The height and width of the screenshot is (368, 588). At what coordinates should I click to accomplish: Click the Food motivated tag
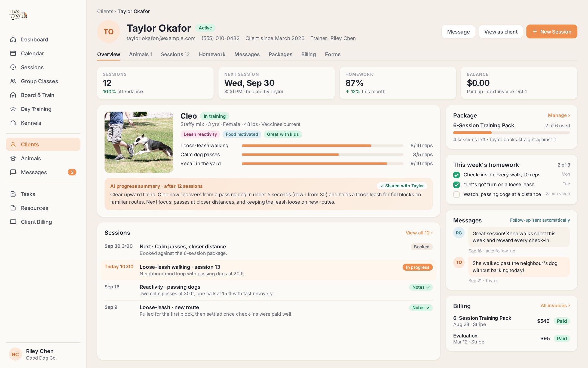click(242, 134)
